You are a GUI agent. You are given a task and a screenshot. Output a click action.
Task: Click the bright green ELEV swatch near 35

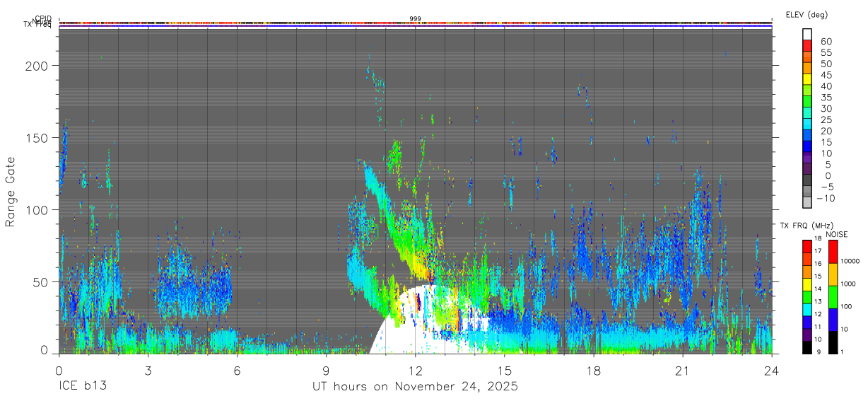click(807, 101)
